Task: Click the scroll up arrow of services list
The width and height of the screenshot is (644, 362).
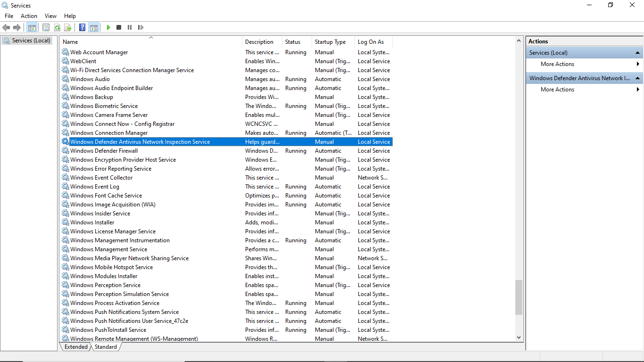Action: (x=519, y=41)
